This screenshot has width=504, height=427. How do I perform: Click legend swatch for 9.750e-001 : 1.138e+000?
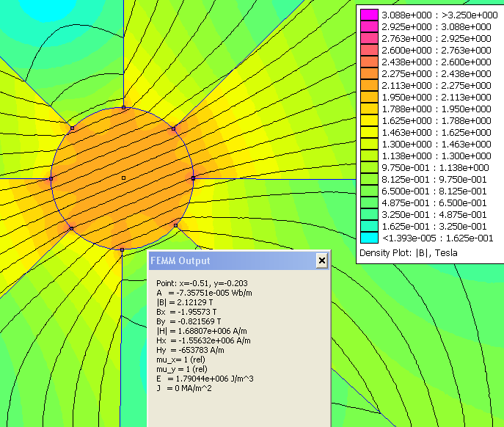click(x=369, y=167)
